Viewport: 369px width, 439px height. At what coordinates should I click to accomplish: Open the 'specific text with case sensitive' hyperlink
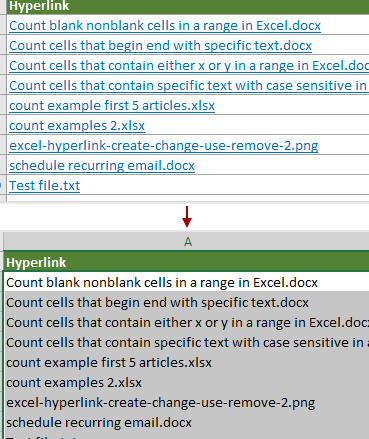189,86
